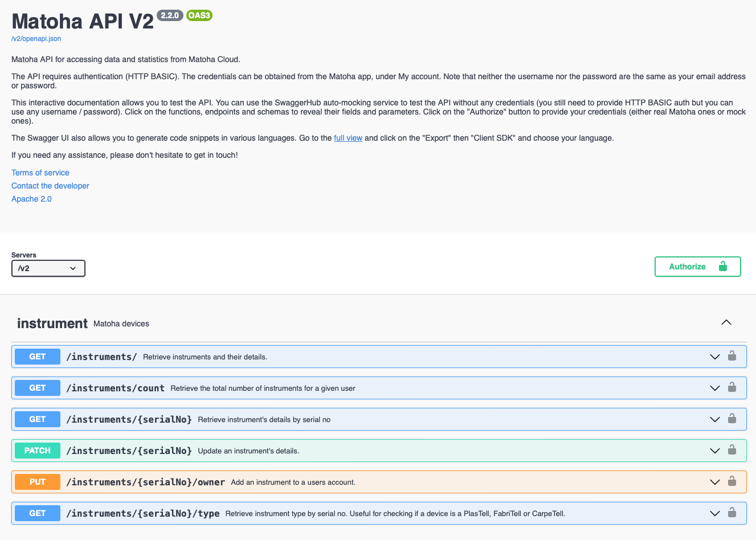Click lock icon on /instruments/count row
The image size is (756, 540).
[732, 388]
